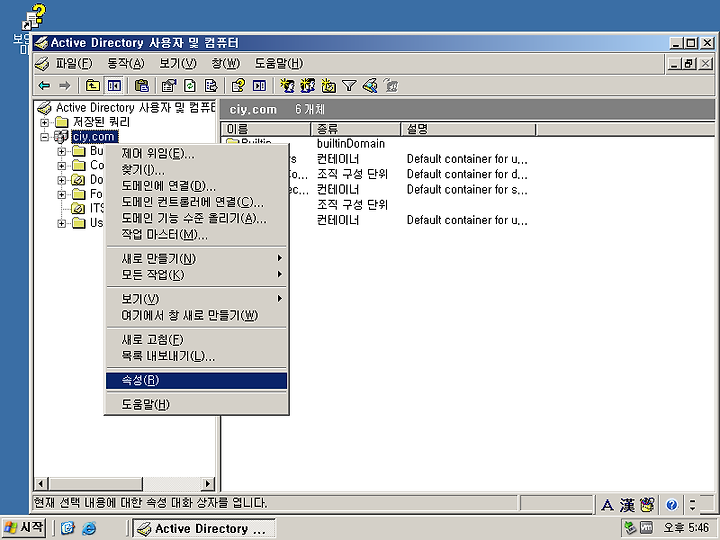Click the Show Desktop quick launch icon
Image resolution: width=720 pixels, height=540 pixels.
pyautogui.click(x=68, y=529)
